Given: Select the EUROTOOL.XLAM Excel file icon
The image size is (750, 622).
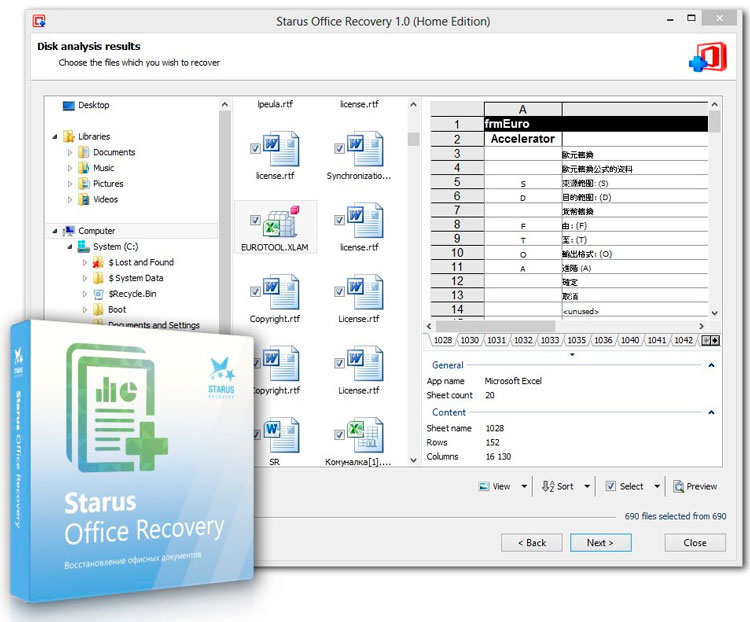Looking at the screenshot, I should [282, 222].
